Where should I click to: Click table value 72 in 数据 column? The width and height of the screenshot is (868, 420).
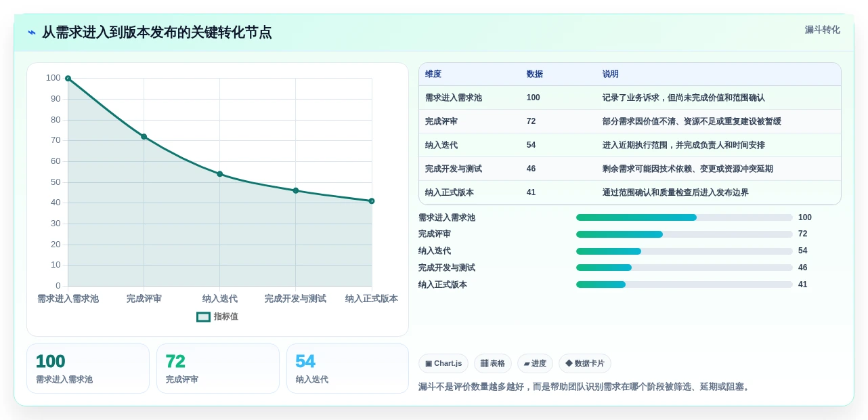click(531, 121)
